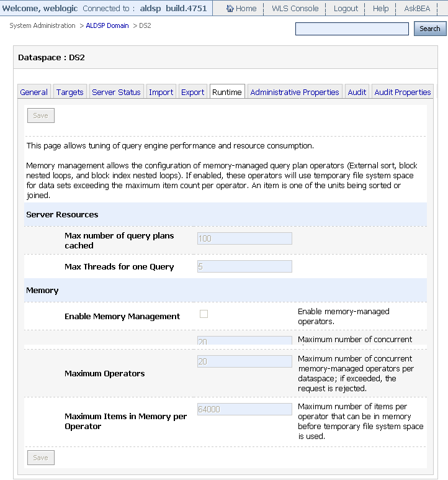This screenshot has height=480, width=448.
Task: Focus the search text box
Action: tap(352, 29)
